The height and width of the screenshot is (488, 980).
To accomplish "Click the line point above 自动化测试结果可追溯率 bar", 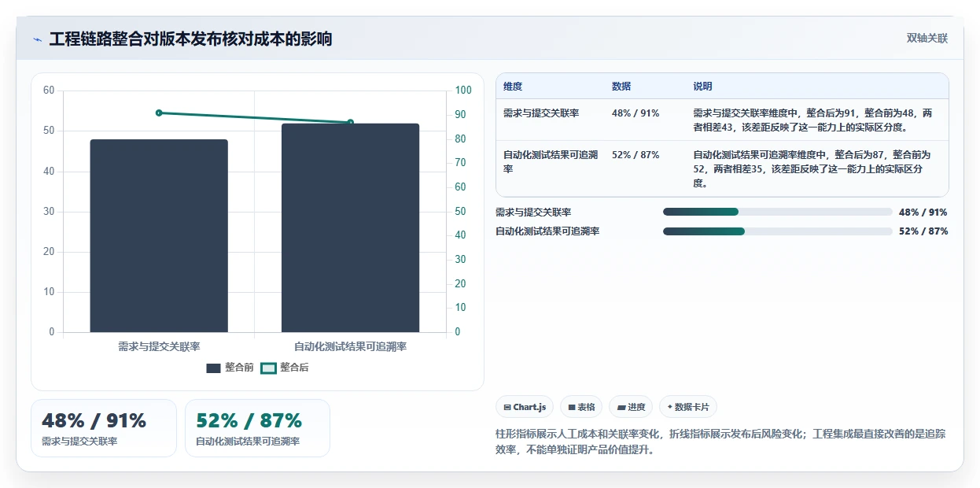I will pos(350,122).
